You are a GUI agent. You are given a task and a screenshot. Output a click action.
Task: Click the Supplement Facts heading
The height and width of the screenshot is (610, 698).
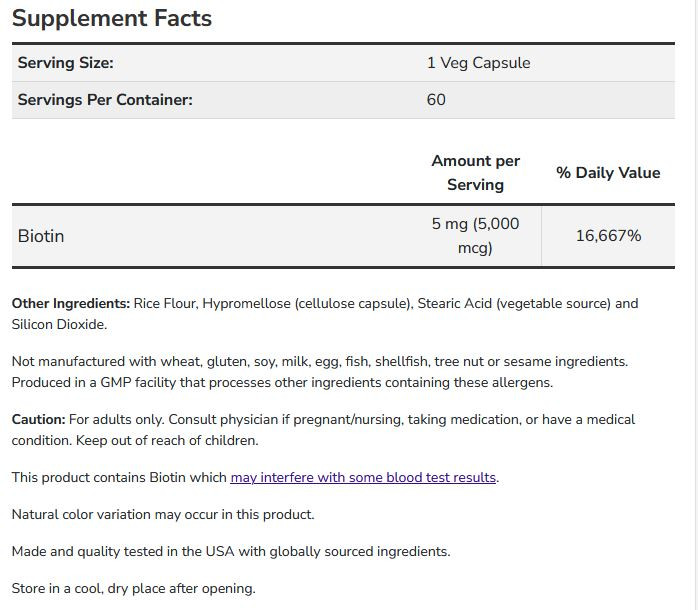112,18
